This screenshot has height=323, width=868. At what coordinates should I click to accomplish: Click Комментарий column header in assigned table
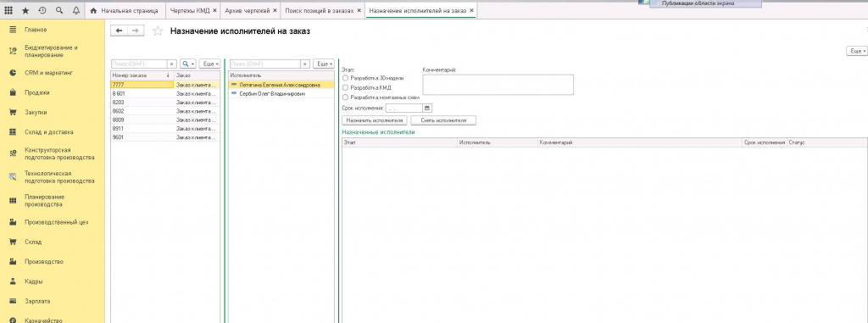[639, 142]
